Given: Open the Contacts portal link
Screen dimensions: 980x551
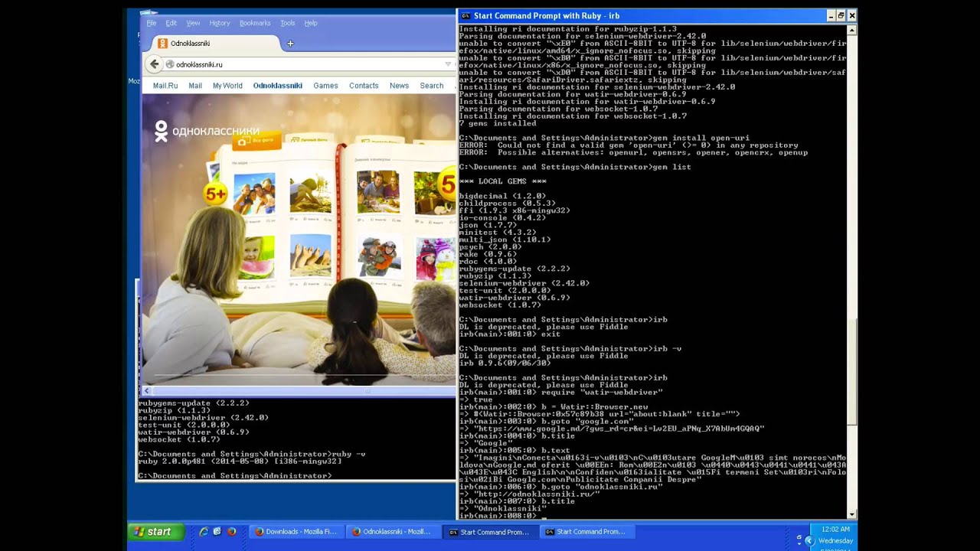Looking at the screenshot, I should (x=364, y=86).
